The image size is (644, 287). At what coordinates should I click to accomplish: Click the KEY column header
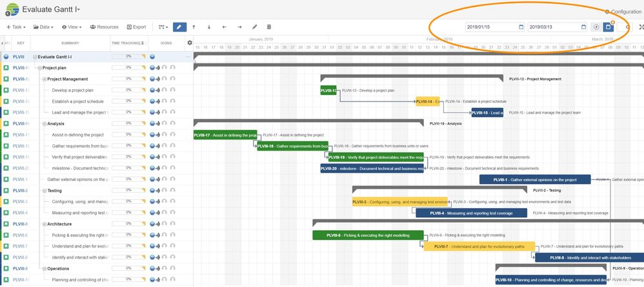point(21,43)
